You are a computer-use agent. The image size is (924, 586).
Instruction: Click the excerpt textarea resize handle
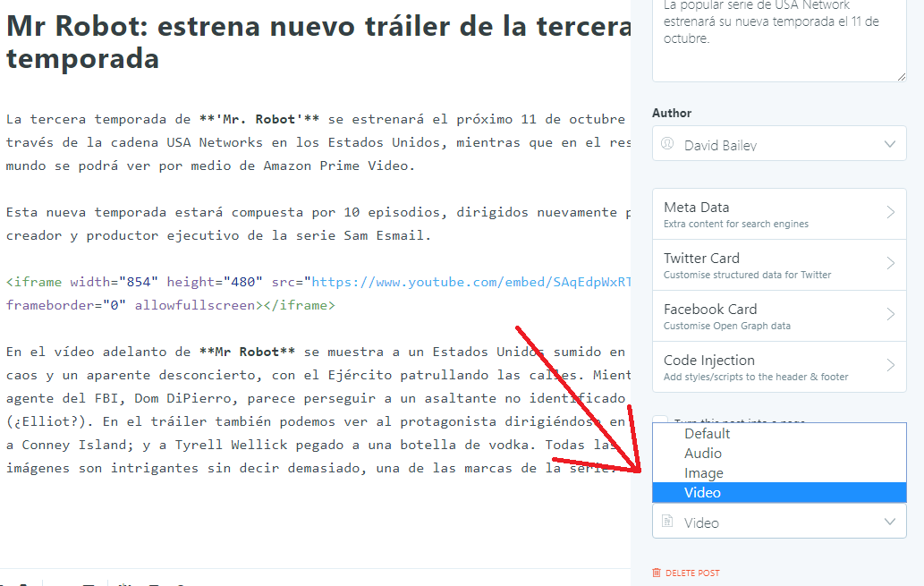coord(901,77)
